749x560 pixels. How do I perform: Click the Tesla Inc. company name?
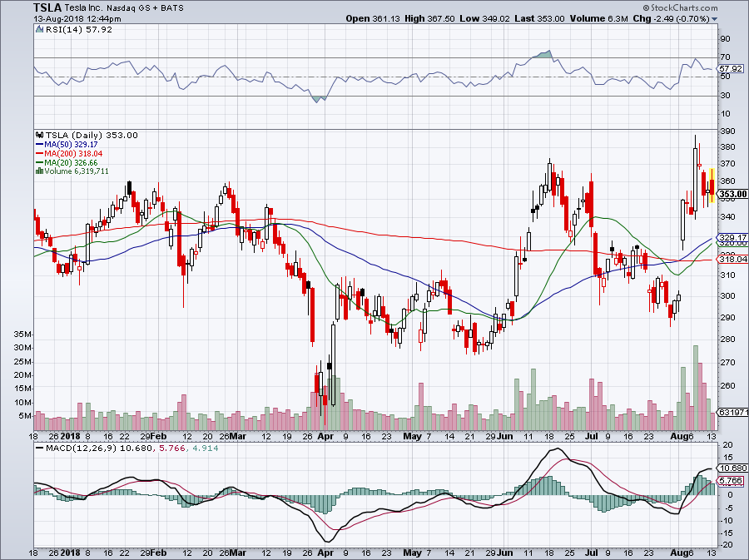[84, 8]
